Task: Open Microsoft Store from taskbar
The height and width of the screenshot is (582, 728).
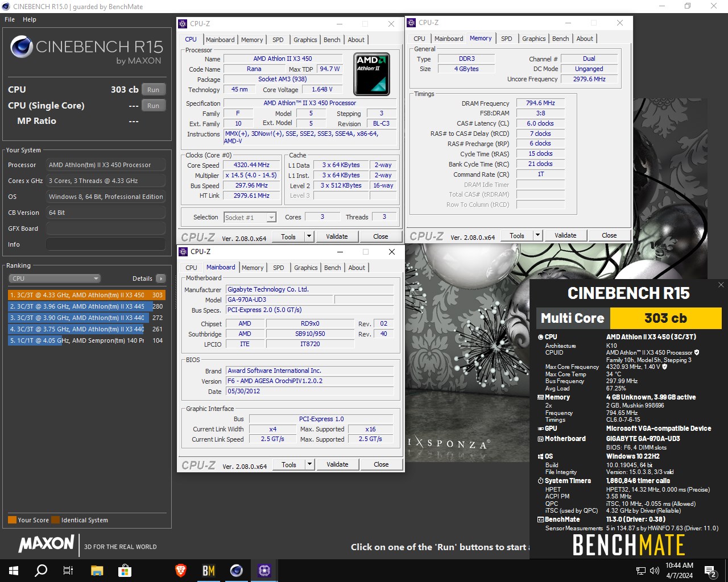Action: tap(125, 571)
